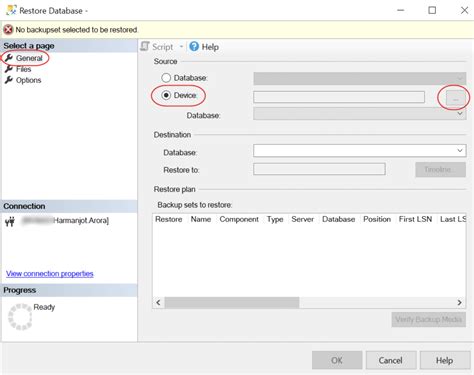Maximize the Restore Database window
This screenshot has width=474, height=375.
pyautogui.click(x=432, y=10)
